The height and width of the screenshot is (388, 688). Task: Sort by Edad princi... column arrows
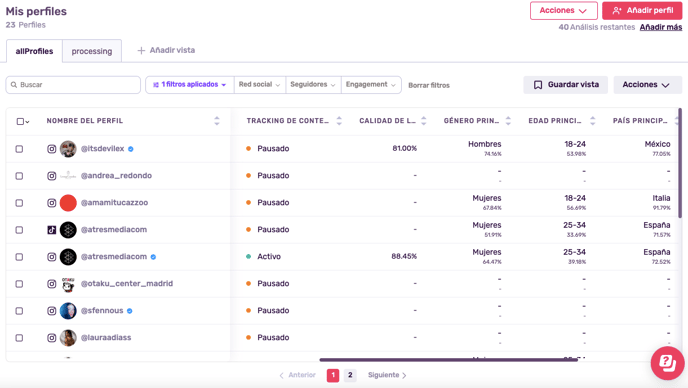tap(593, 121)
